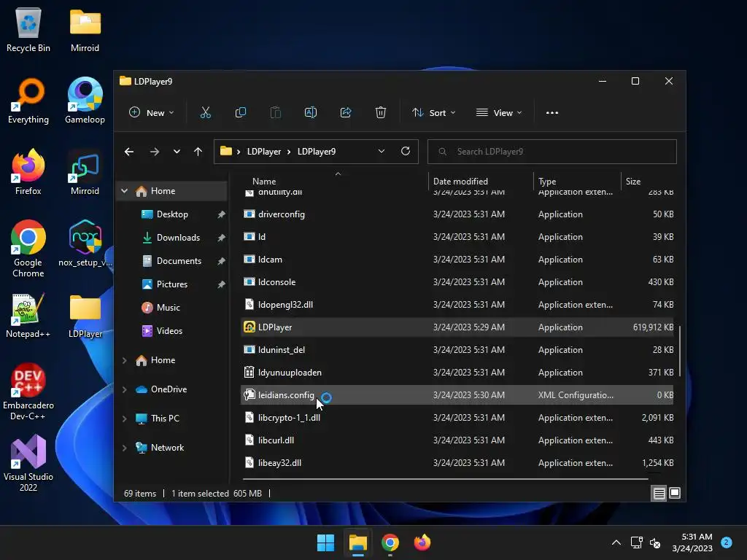Open Videos in navigation pane
The height and width of the screenshot is (560, 747).
[x=169, y=331]
